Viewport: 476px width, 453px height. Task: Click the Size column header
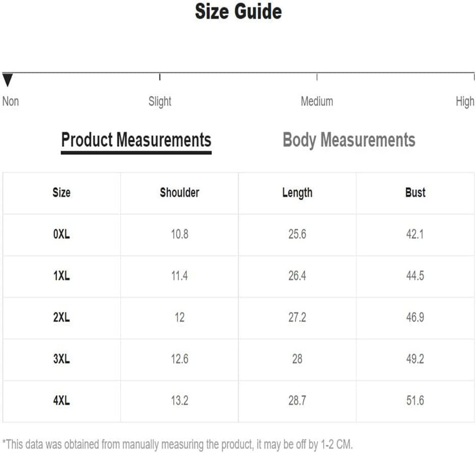click(61, 193)
